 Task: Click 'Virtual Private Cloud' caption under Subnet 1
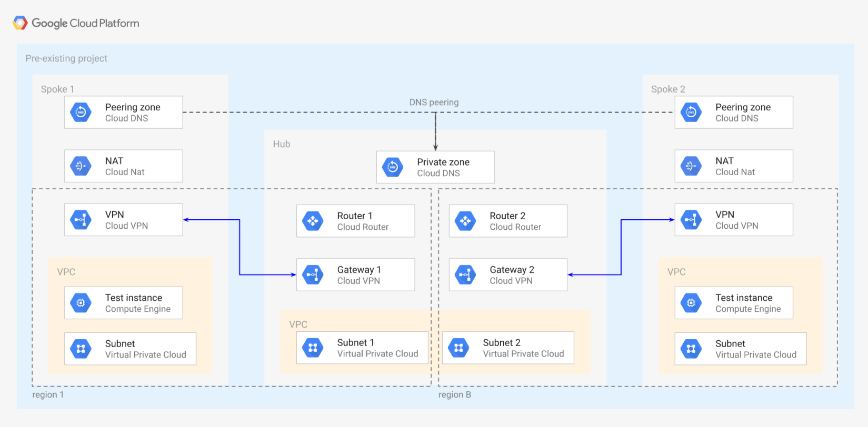pos(377,354)
